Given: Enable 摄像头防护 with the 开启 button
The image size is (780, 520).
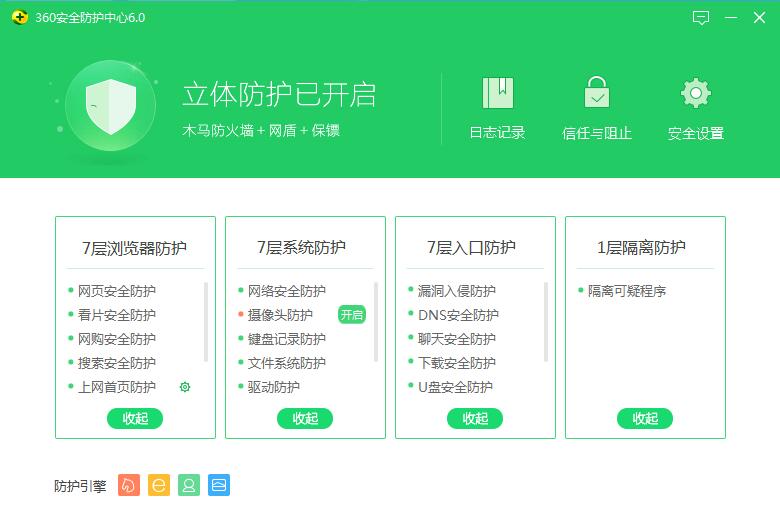Looking at the screenshot, I should click(x=352, y=314).
